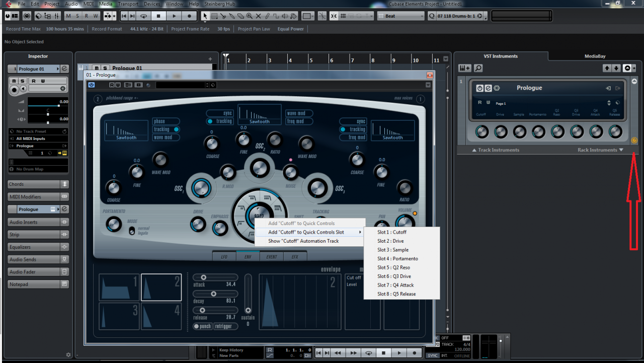Viewport: 644px width, 363px height.
Task: Adjust the envelope release slider
Action: click(214, 310)
